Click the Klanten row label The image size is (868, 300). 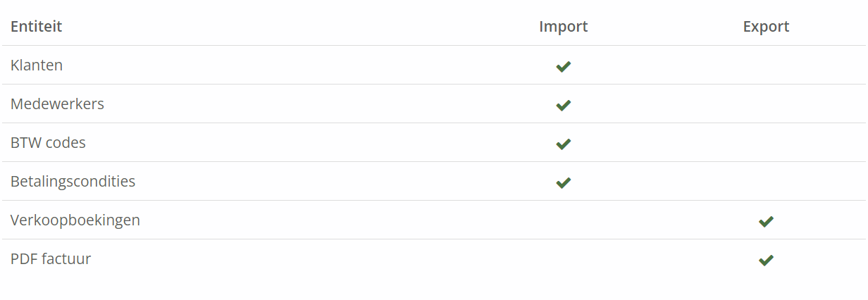[x=37, y=65]
